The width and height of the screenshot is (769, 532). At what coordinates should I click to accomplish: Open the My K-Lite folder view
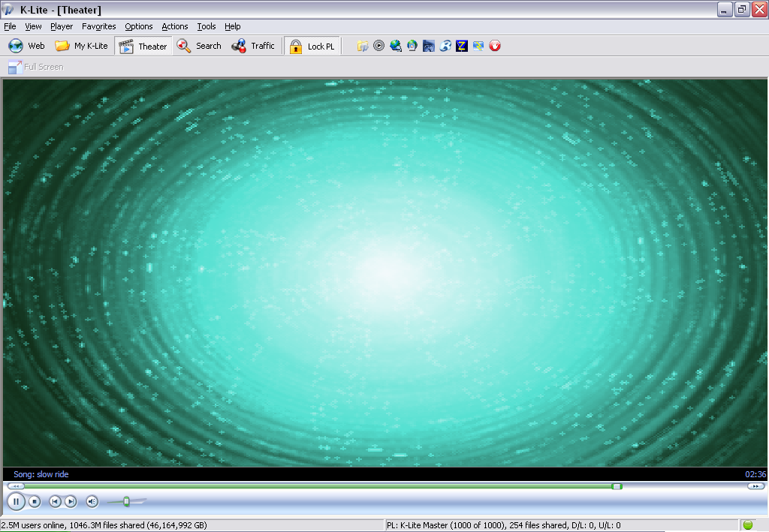(81, 46)
